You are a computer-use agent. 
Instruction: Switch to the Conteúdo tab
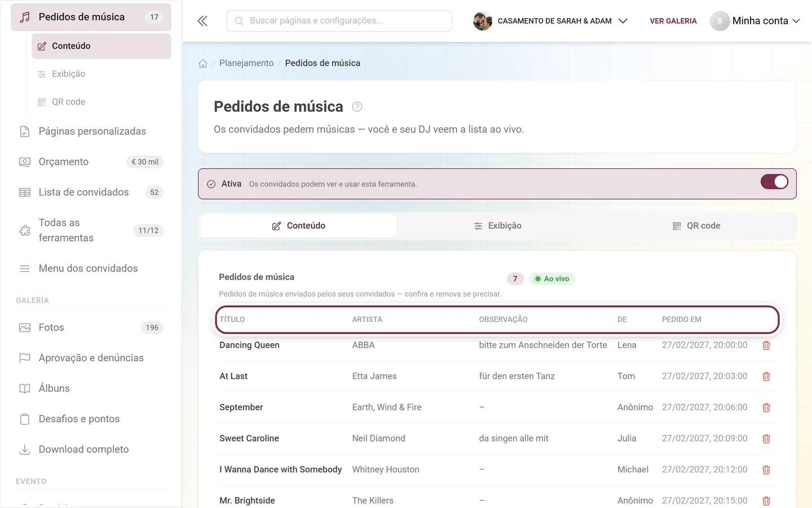(x=298, y=226)
